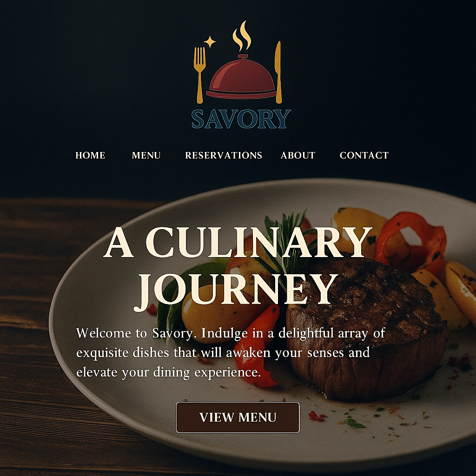Click the golden knife icon in logo
This screenshot has height=476, width=476.
point(278,72)
